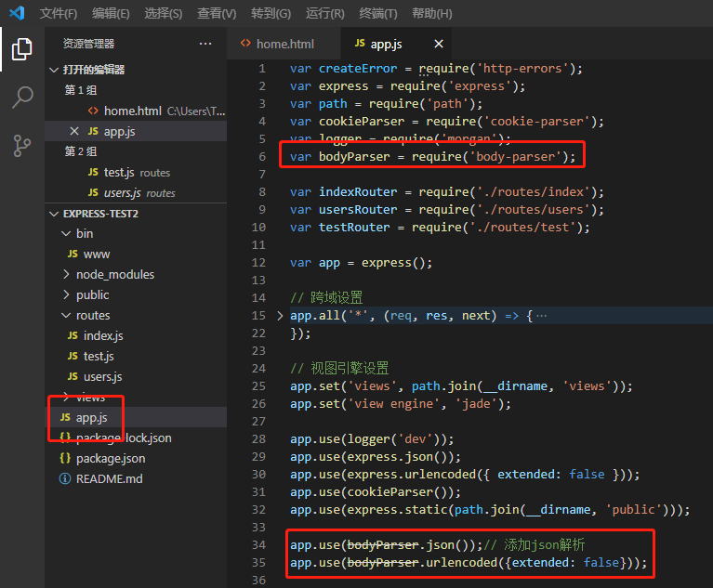The height and width of the screenshot is (588, 713).
Task: Expand the node_modules folder
Action: pos(66,274)
